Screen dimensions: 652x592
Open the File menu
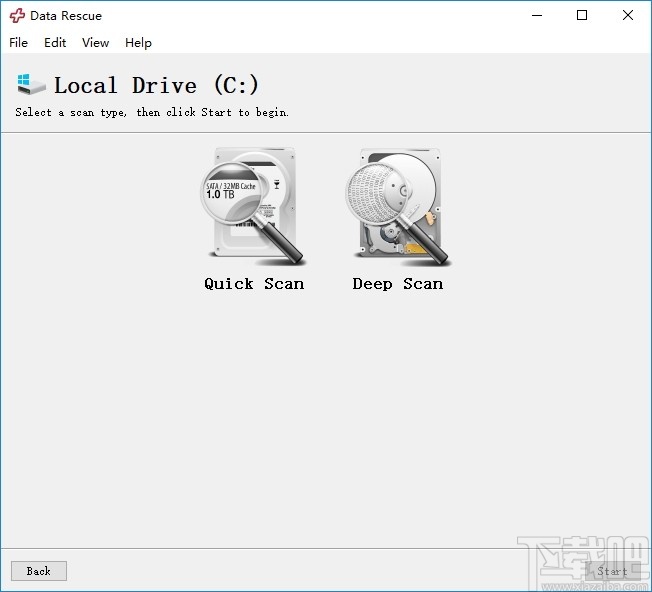pyautogui.click(x=19, y=42)
